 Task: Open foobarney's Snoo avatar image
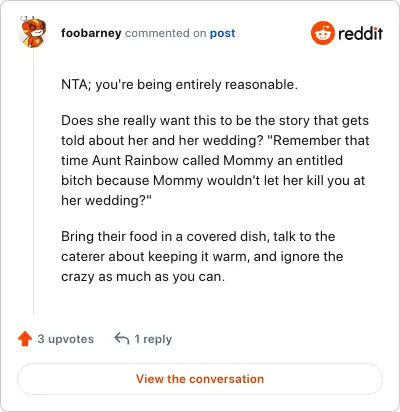pyautogui.click(x=33, y=32)
